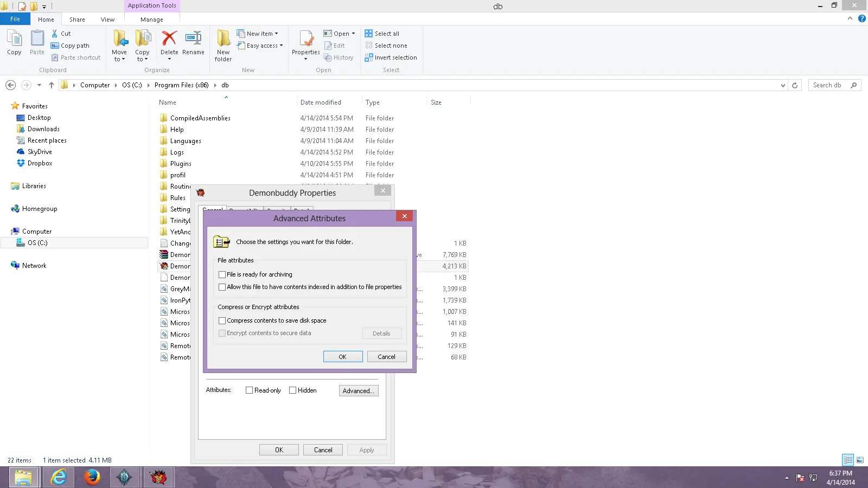
Task: Click Cancel in Advanced Attributes dialog
Action: (x=387, y=357)
